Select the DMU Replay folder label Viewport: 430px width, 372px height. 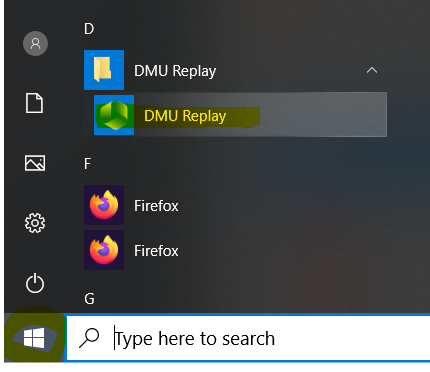pyautogui.click(x=175, y=71)
